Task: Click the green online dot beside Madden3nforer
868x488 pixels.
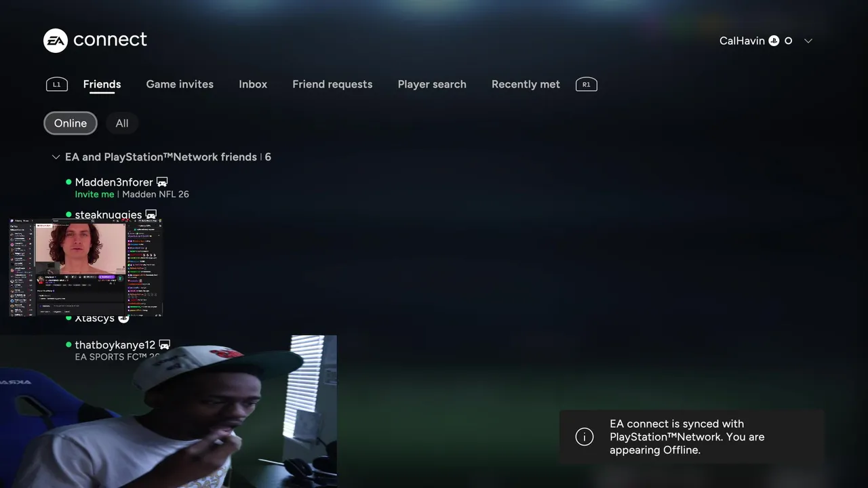Action: click(x=68, y=182)
